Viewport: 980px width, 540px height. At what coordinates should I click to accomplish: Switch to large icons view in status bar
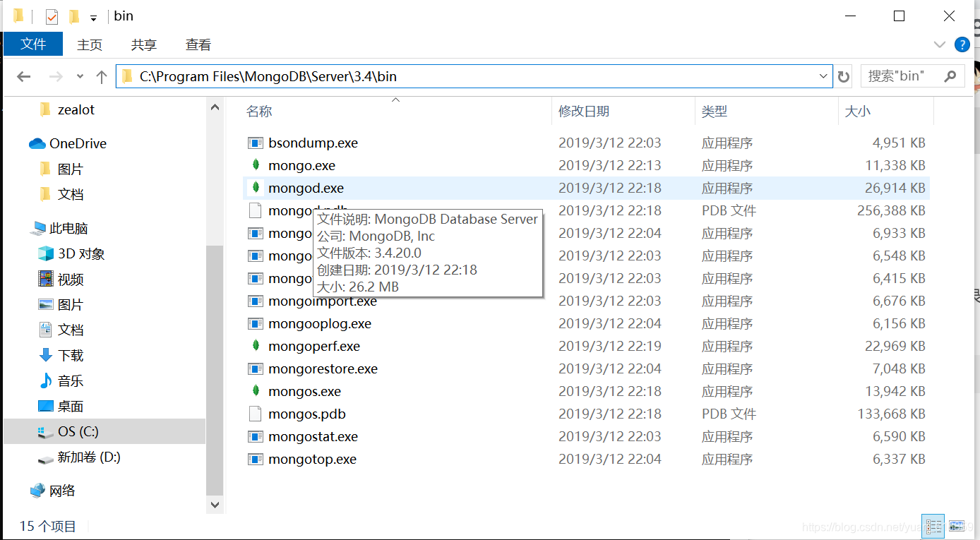957,526
